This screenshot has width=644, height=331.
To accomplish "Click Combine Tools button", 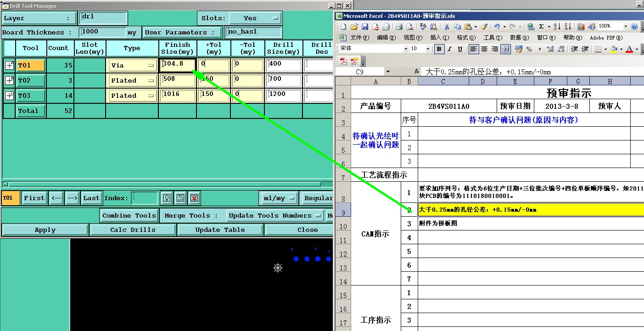I will pyautogui.click(x=129, y=215).
